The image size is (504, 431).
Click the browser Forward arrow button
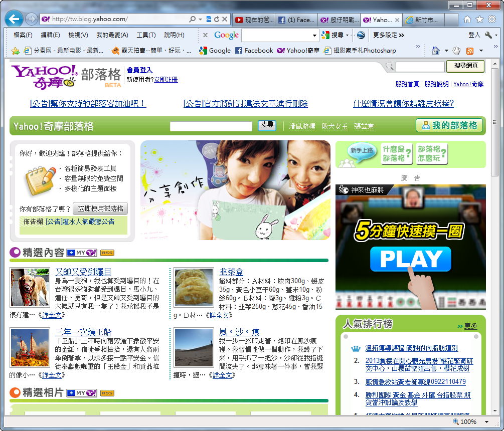coord(31,19)
